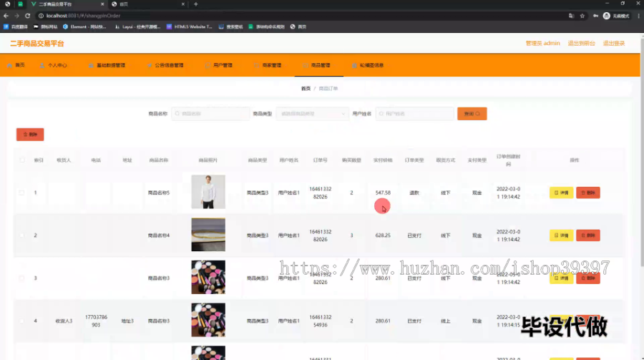The image size is (644, 360).
Task: Toggle the select-all checkbox in table header
Action: pos(21,160)
